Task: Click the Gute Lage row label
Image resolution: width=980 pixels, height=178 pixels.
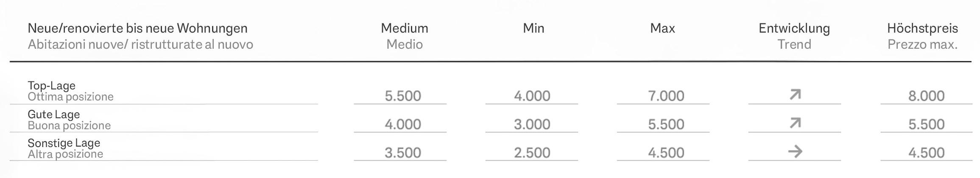Action: (54, 114)
